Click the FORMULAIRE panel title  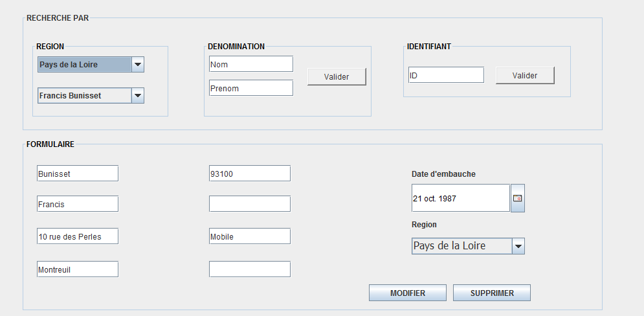[50, 144]
